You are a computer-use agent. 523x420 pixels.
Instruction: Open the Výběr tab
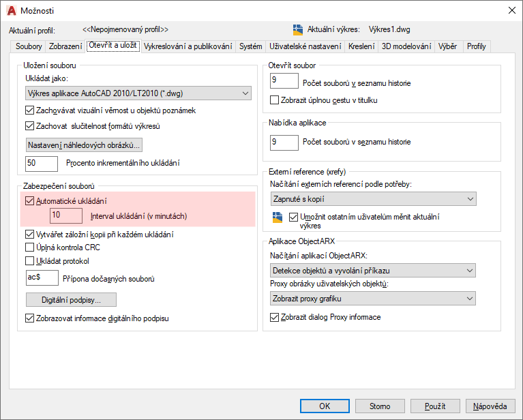click(447, 46)
